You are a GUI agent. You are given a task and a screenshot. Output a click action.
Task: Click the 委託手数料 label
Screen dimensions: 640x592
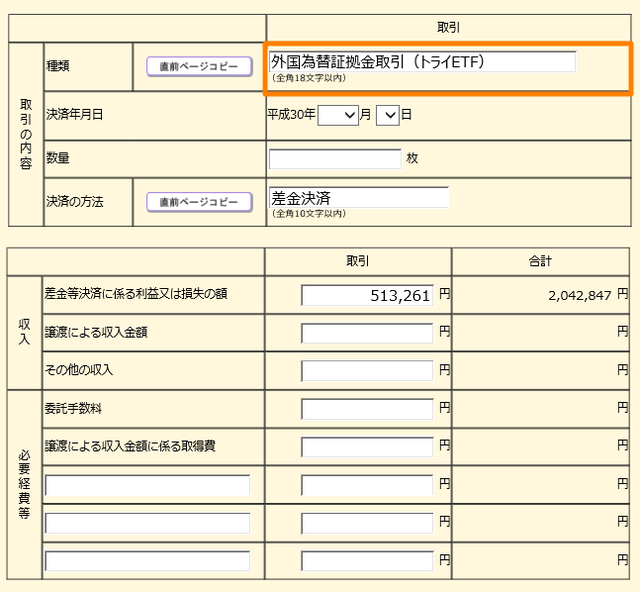(73, 408)
